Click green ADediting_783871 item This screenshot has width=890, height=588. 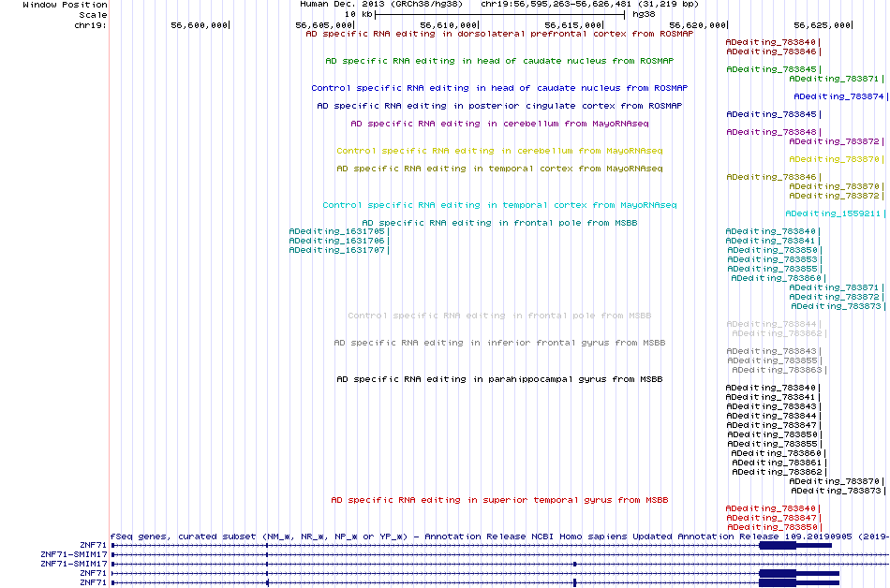point(836,79)
